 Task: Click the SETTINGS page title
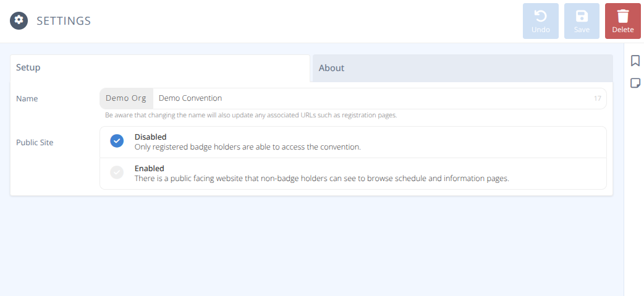tap(64, 21)
